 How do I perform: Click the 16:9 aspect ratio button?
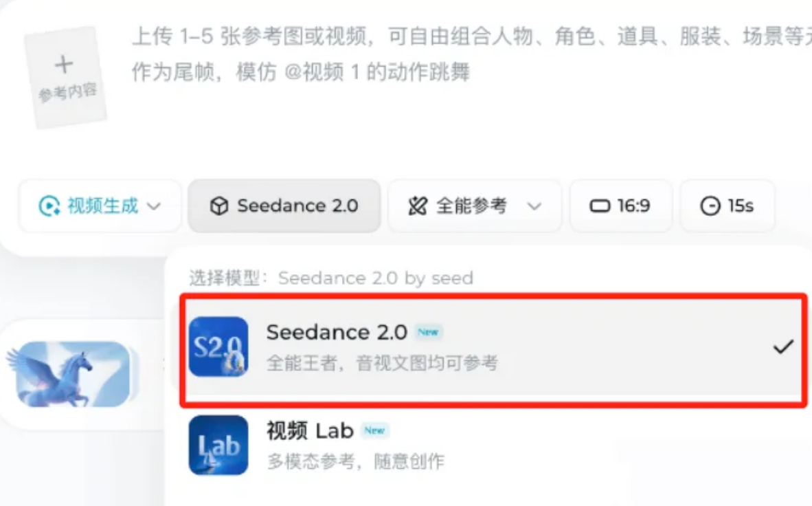[620, 206]
